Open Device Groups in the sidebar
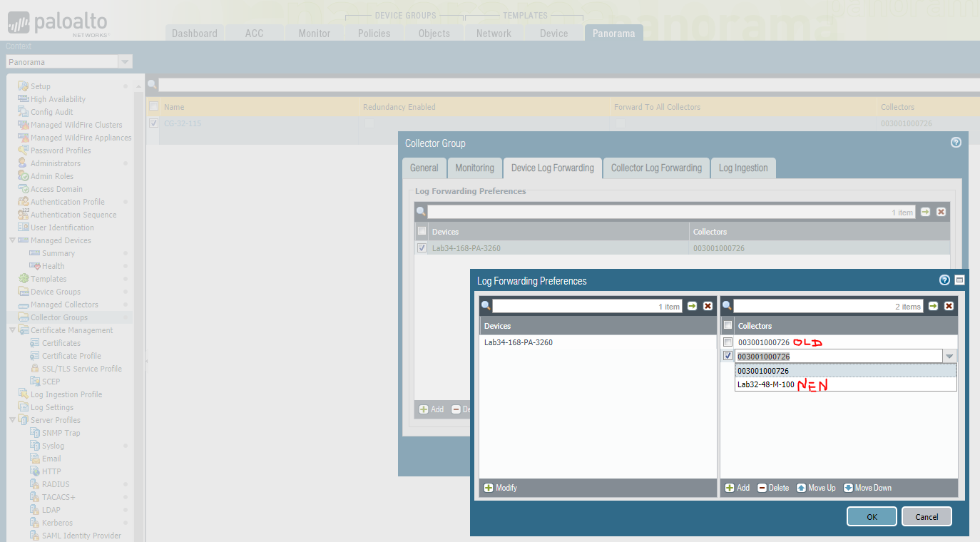Image resolution: width=980 pixels, height=542 pixels. tap(55, 292)
